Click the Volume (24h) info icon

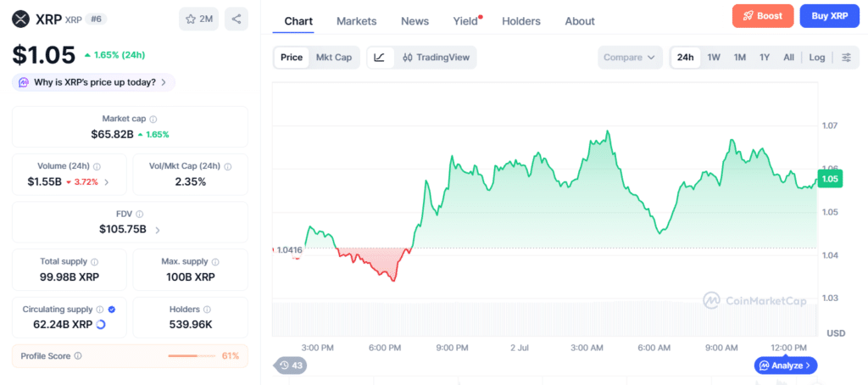(x=97, y=166)
